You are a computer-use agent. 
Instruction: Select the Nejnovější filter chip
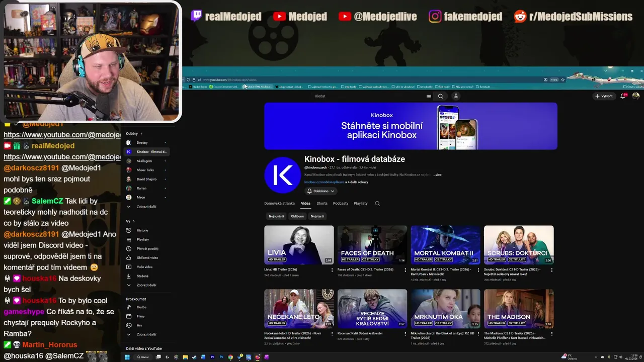[x=276, y=216]
